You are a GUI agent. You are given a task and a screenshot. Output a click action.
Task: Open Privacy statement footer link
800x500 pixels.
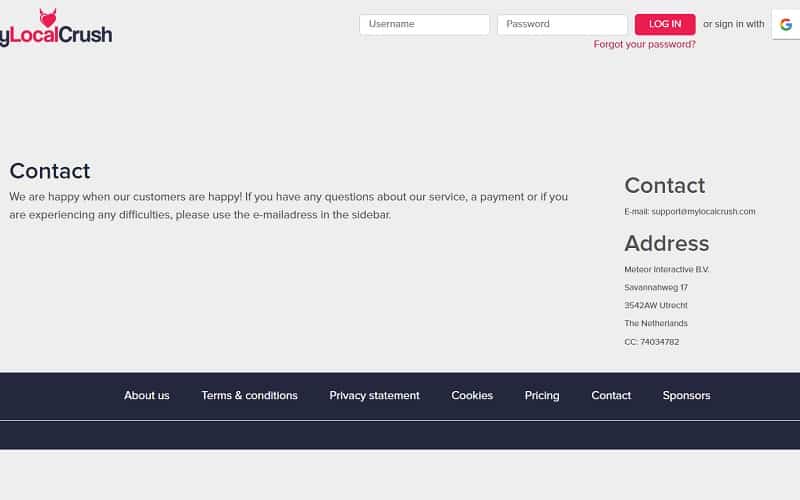point(374,395)
